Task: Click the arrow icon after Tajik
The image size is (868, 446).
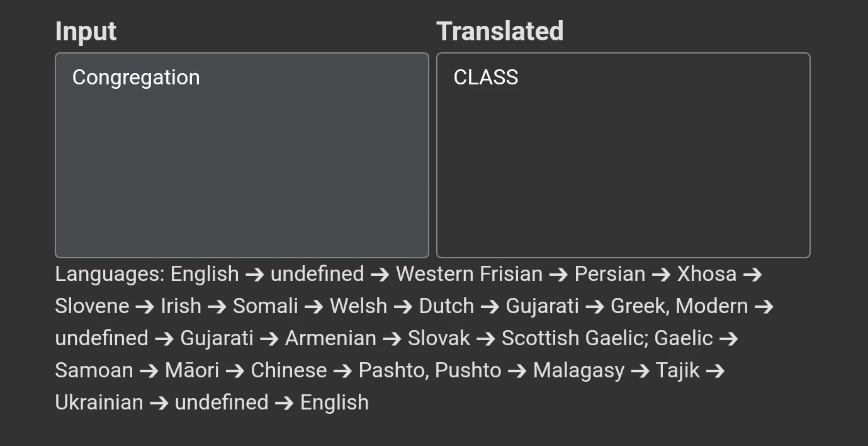Action: [716, 370]
